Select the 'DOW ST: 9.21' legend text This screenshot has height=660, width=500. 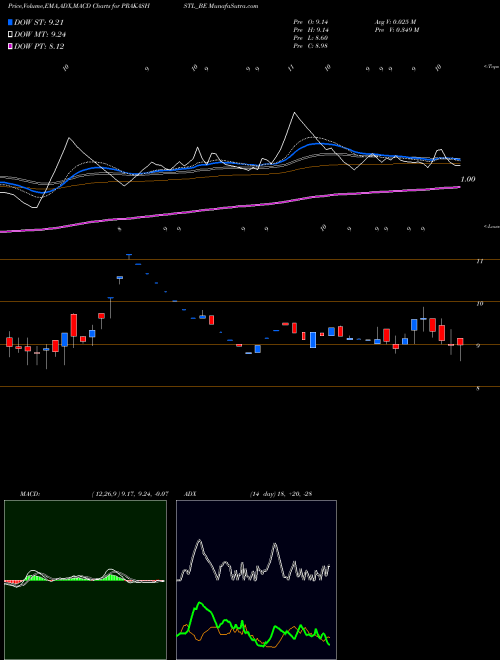coord(39,22)
